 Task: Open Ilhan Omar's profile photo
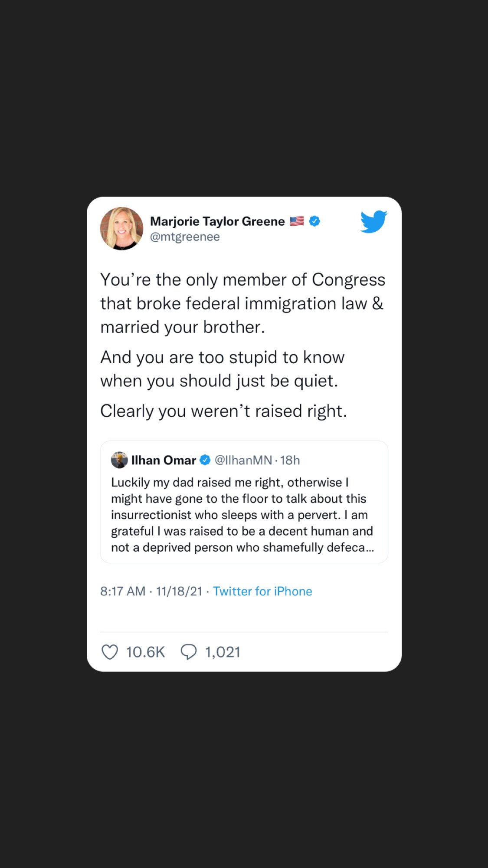click(x=120, y=460)
